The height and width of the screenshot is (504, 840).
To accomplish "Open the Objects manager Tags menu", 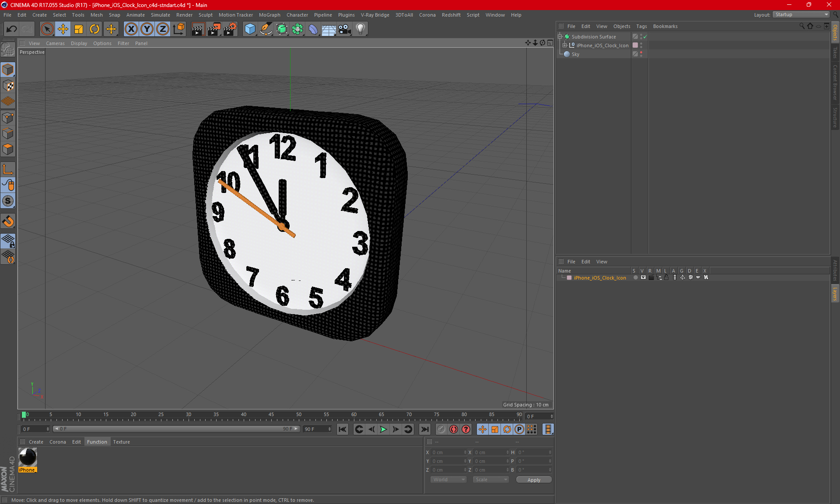I will (641, 26).
